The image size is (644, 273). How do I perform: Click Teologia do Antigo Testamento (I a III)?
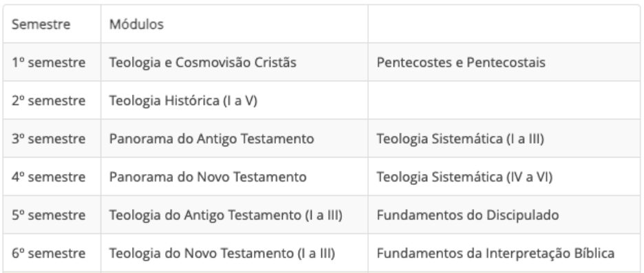click(226, 215)
